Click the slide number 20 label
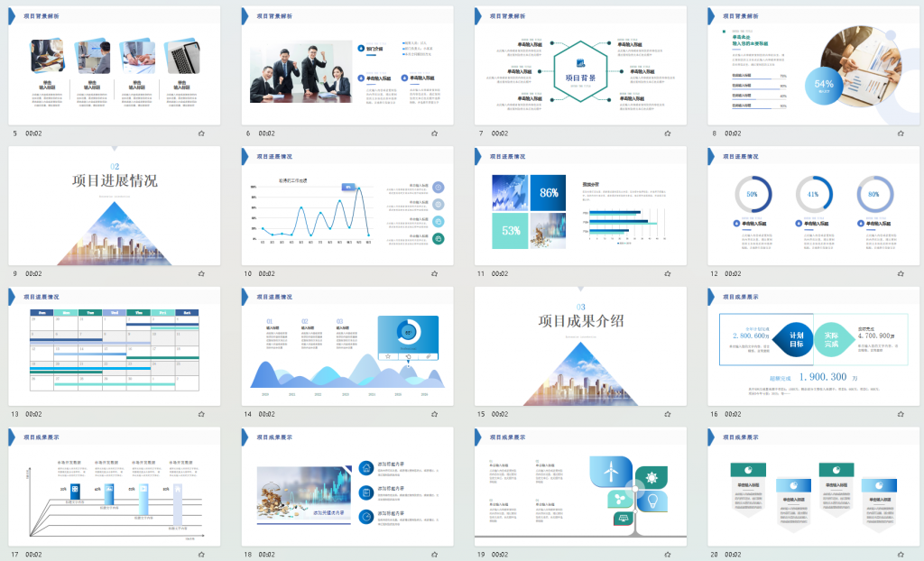 (x=714, y=554)
